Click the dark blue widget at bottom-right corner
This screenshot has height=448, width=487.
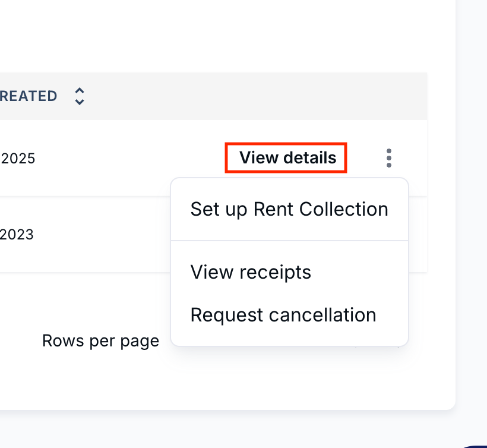(475, 446)
